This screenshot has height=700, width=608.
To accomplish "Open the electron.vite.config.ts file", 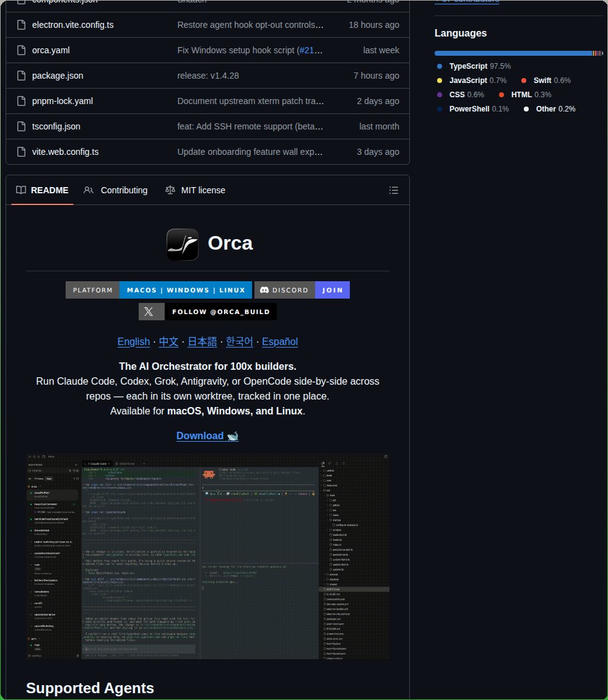I will (72, 25).
